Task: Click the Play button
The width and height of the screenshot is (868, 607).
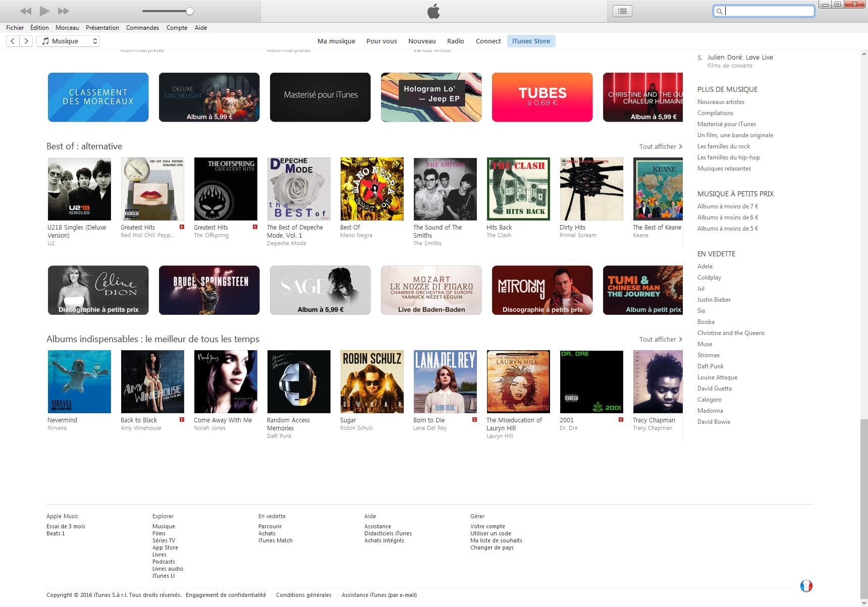Action: tap(44, 11)
